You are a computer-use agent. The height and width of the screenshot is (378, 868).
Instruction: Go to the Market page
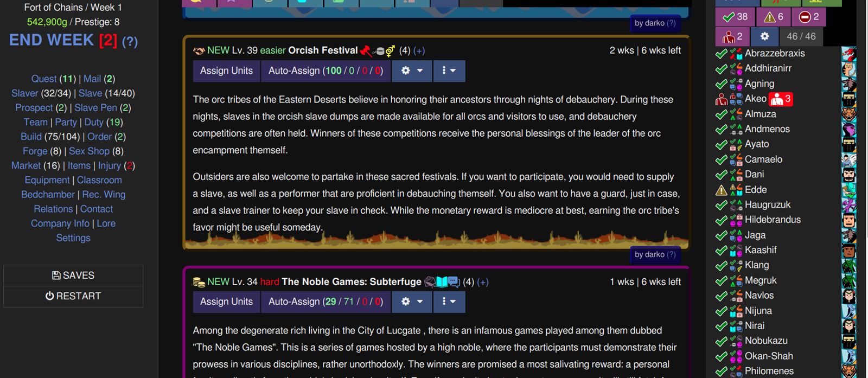26,165
